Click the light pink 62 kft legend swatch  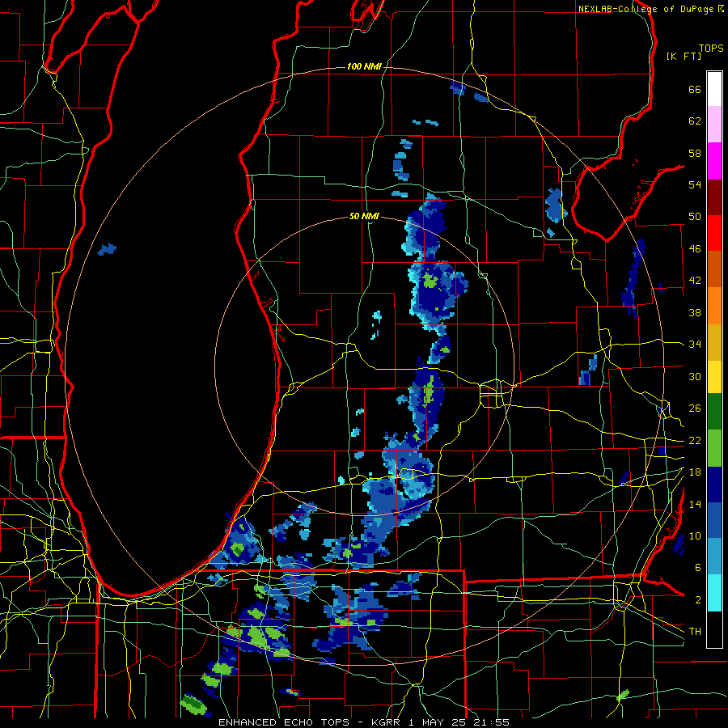pos(714,124)
